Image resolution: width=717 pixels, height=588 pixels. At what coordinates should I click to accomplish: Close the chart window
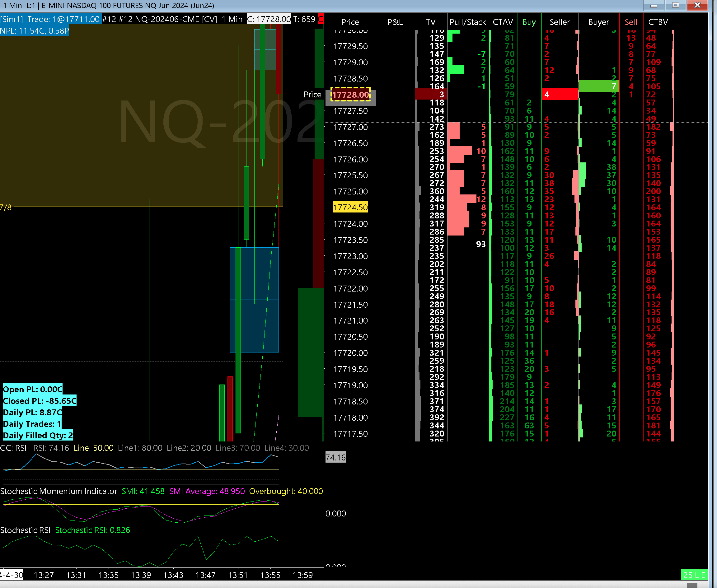click(x=697, y=5)
